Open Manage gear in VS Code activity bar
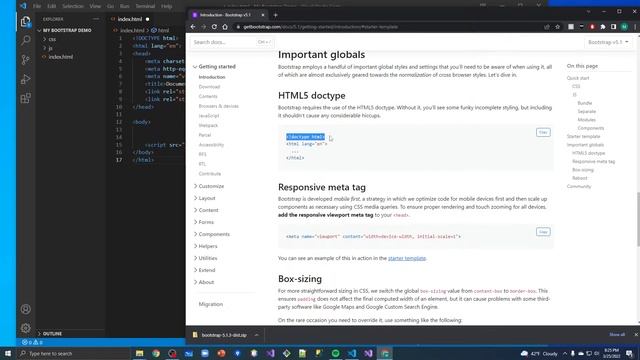Screen dimensions: 640x360 25,328
